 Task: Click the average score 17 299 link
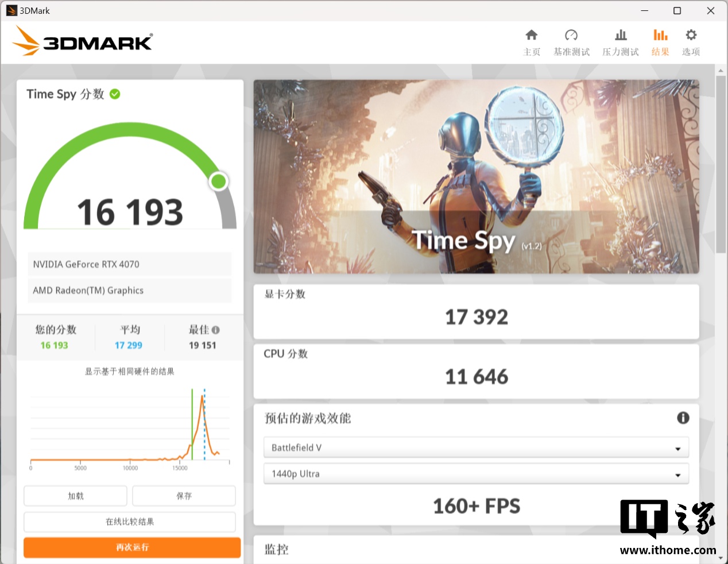click(x=128, y=346)
